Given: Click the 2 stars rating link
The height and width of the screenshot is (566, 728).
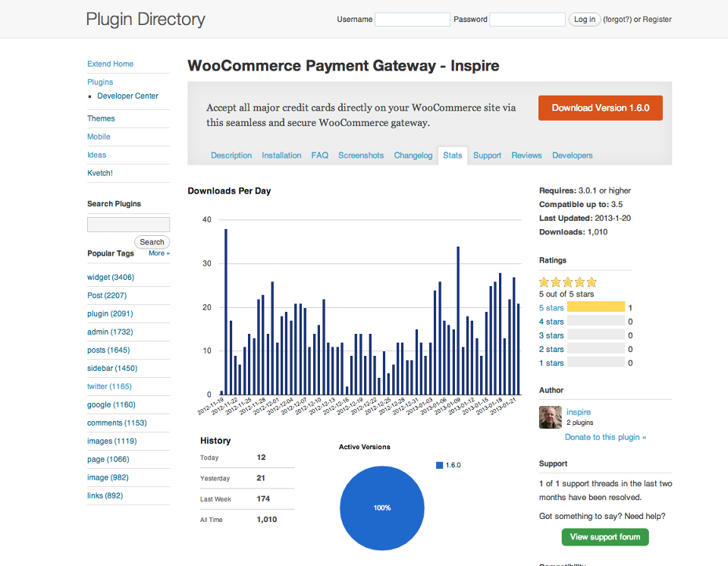Looking at the screenshot, I should [551, 349].
